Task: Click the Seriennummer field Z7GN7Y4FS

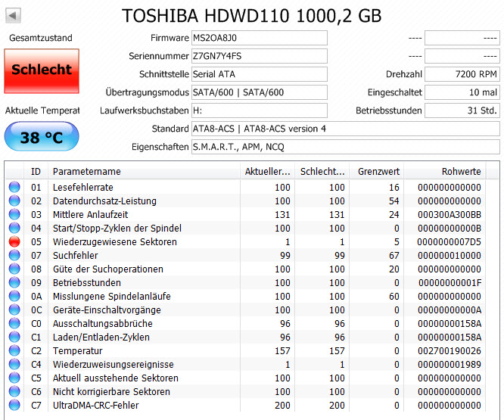Action: (260, 56)
